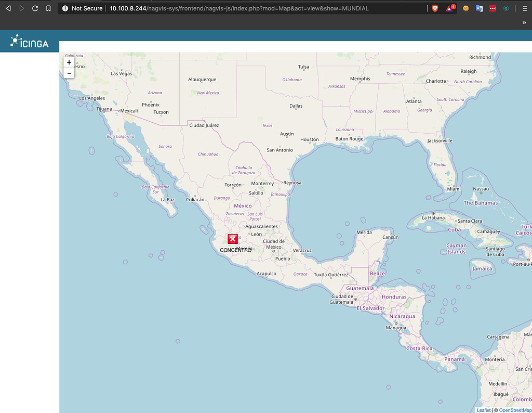The width and height of the screenshot is (532, 413).
Task: Click the CONCENTRO label on the map
Action: (x=236, y=250)
